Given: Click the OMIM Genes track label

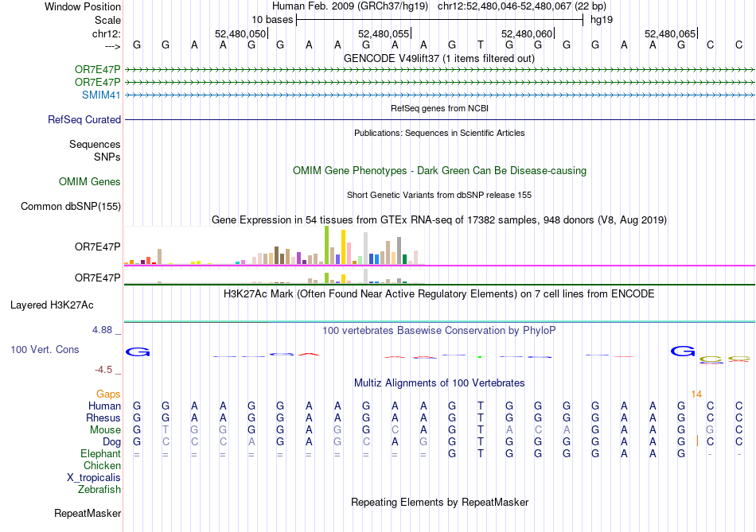Looking at the screenshot, I should click(x=90, y=181).
